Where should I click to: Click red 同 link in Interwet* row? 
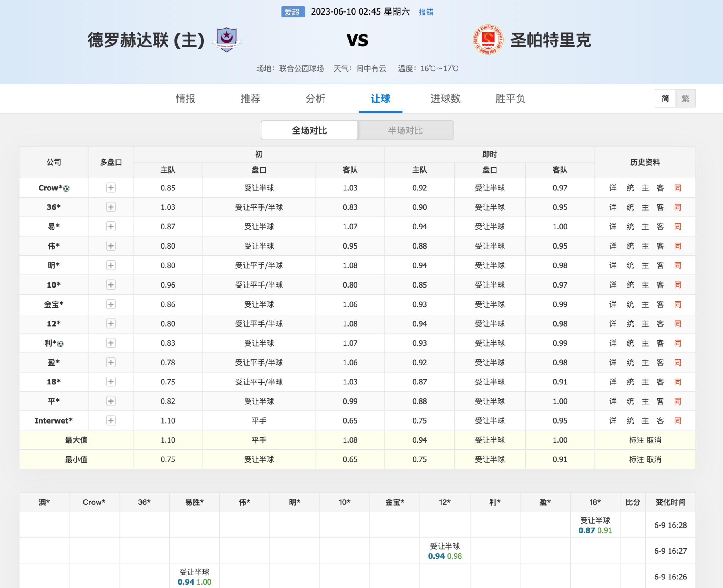point(678,421)
